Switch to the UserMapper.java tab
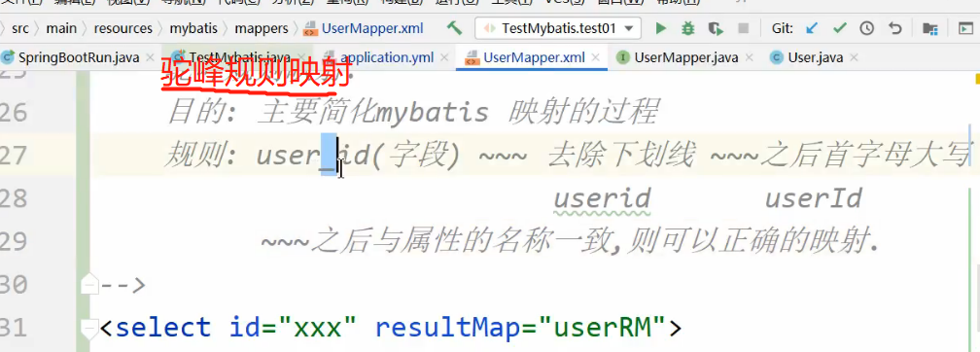The width and height of the screenshot is (980, 352). 686,57
